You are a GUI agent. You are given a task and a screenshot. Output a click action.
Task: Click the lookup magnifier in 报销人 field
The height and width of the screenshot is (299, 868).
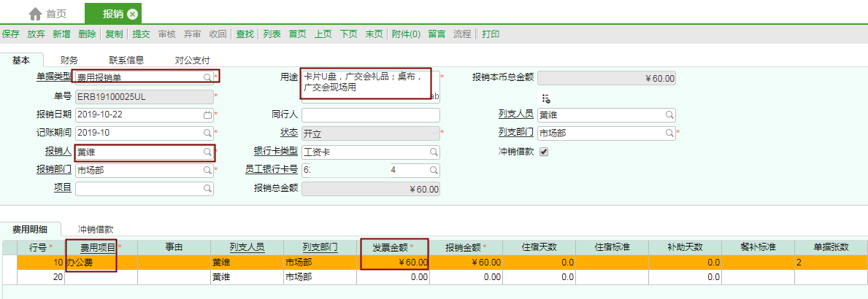pos(207,152)
